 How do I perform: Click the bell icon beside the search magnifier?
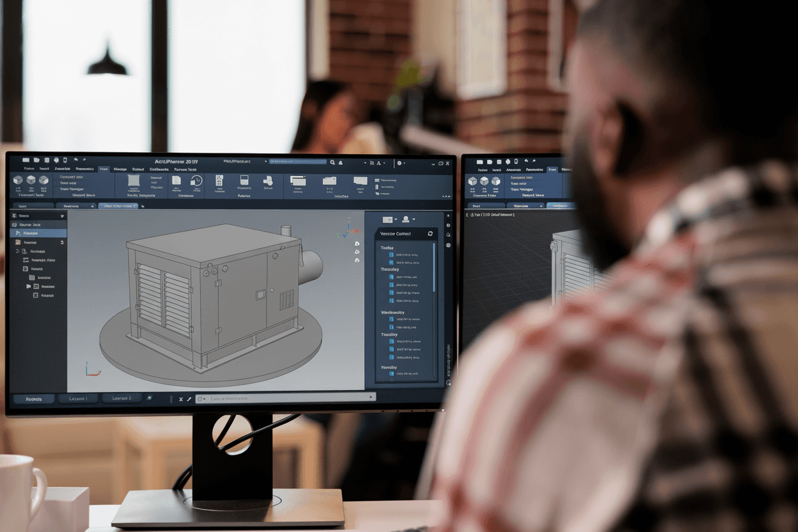pos(341,162)
